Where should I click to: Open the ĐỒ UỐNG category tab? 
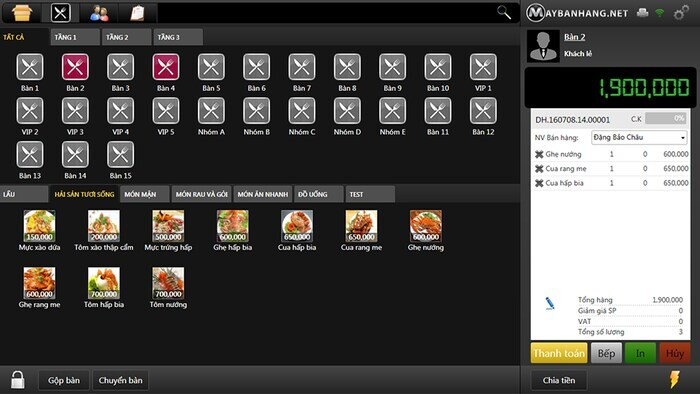[319, 194]
